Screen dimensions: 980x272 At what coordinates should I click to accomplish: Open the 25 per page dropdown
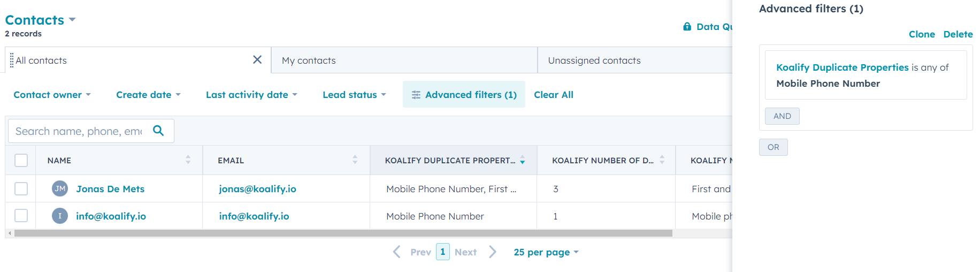(546, 252)
